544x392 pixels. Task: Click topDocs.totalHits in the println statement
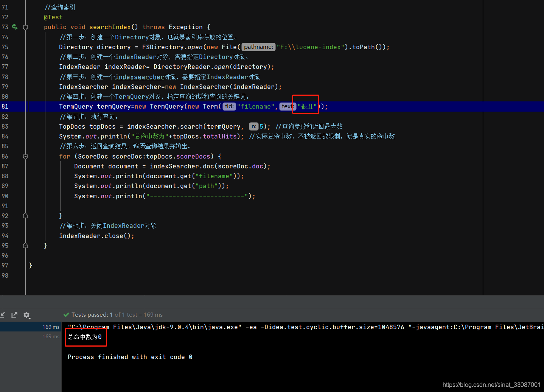click(205, 136)
